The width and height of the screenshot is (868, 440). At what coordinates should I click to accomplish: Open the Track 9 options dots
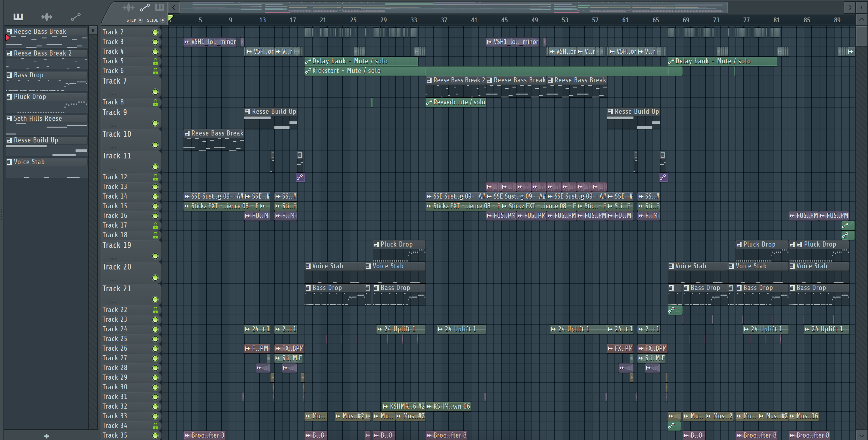[x=113, y=126]
